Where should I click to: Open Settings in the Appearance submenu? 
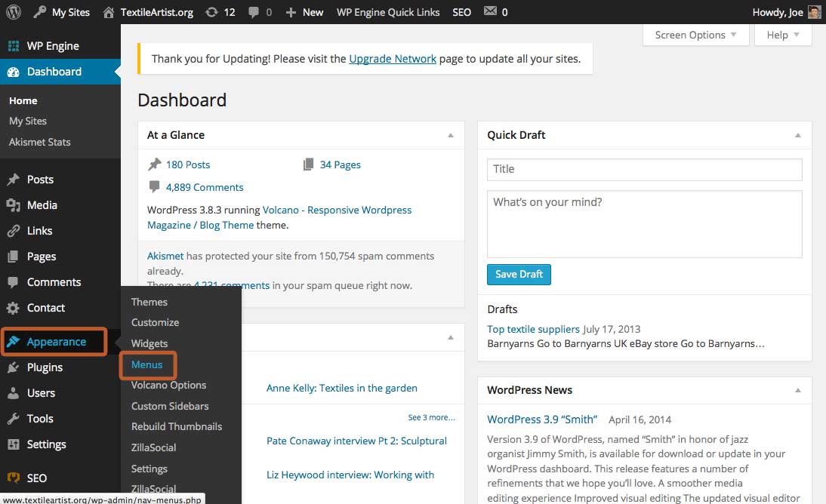(149, 469)
